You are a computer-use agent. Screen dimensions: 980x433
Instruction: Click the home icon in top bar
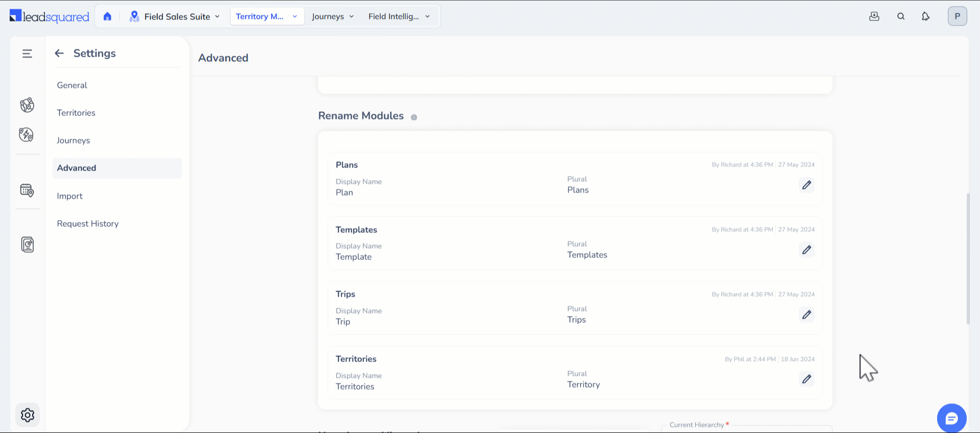point(107,16)
